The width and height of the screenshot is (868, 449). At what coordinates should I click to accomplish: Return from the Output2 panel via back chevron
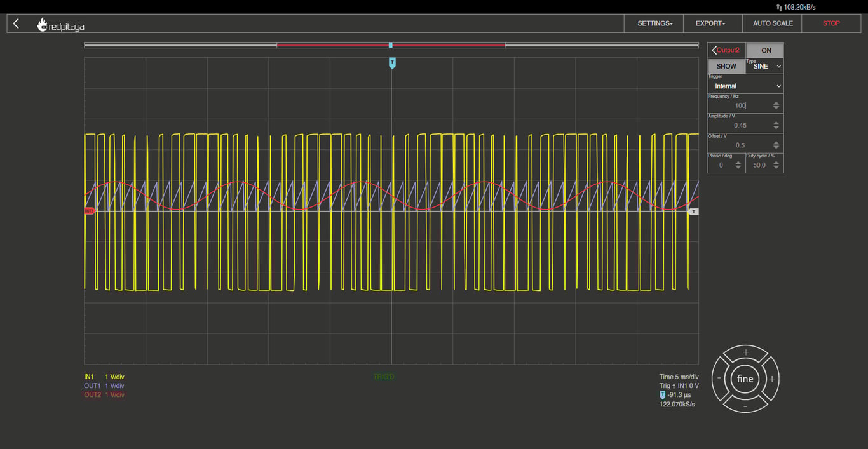(x=715, y=50)
